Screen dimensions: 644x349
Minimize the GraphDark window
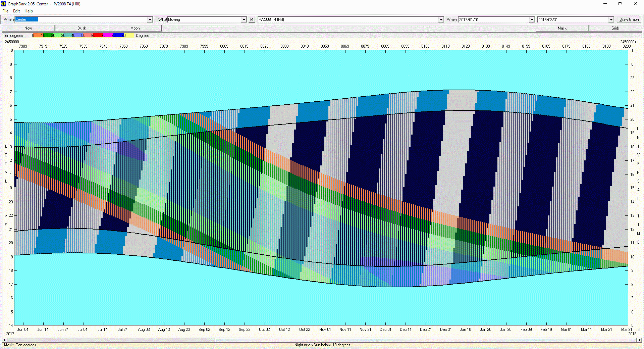[605, 4]
